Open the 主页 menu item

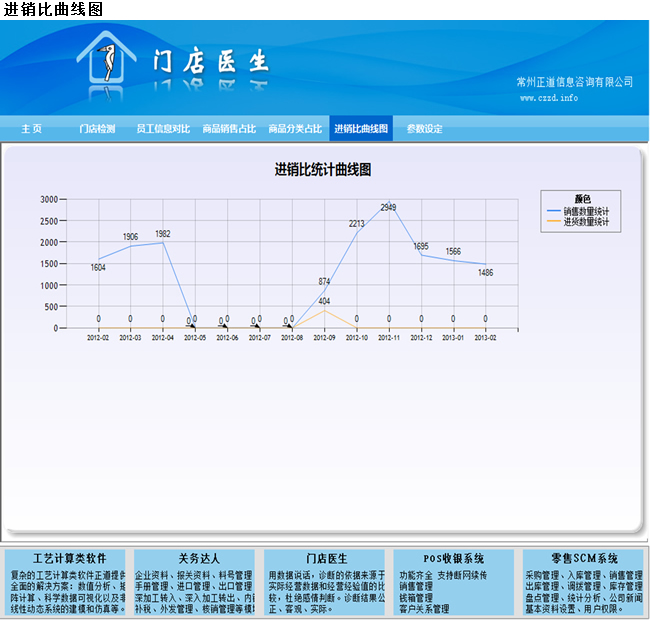32,129
